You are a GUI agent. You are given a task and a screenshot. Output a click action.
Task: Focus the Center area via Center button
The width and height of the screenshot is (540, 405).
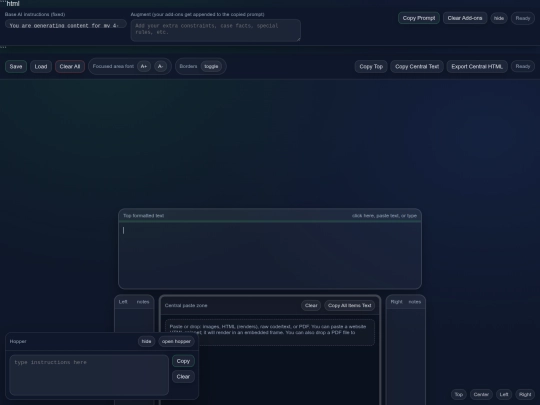481,394
